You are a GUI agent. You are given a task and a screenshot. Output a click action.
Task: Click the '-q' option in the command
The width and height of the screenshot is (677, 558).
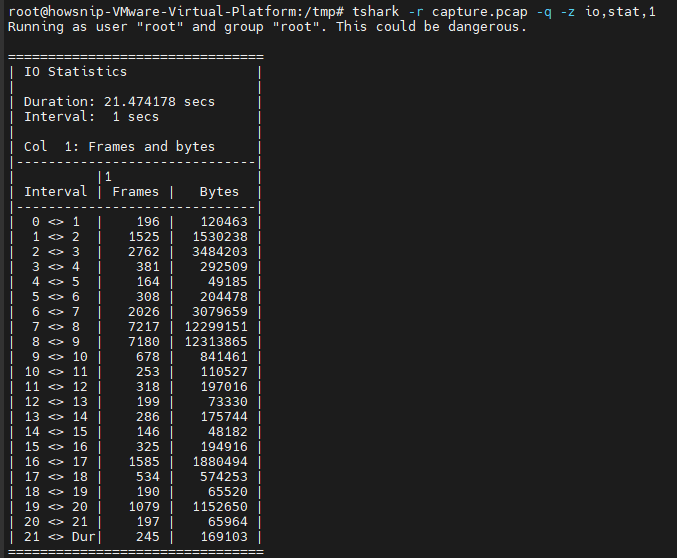point(544,12)
